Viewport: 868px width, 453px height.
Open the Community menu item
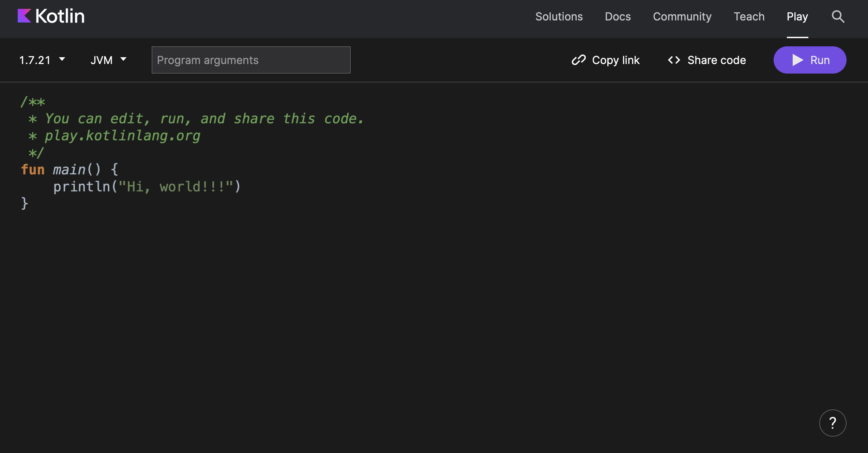[682, 16]
